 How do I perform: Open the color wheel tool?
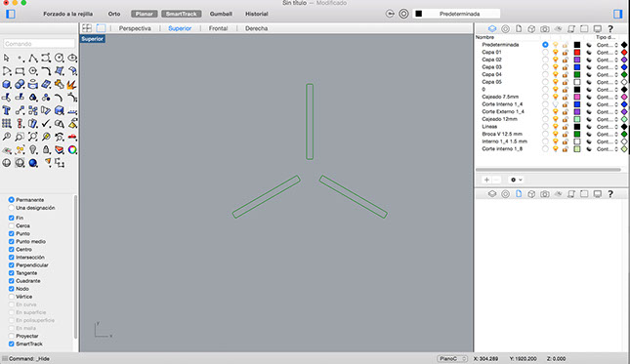(x=72, y=150)
